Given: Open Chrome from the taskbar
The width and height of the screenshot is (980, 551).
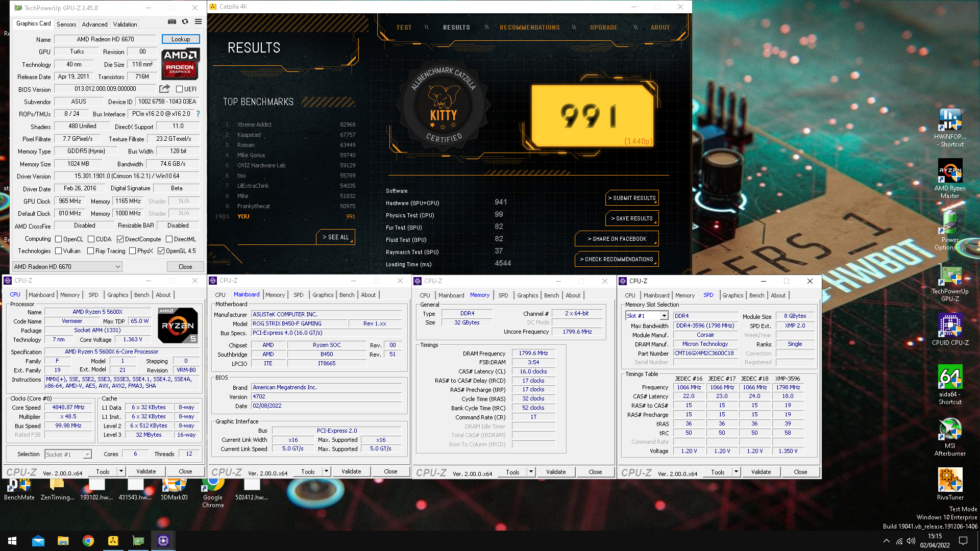Looking at the screenshot, I should click(x=88, y=541).
